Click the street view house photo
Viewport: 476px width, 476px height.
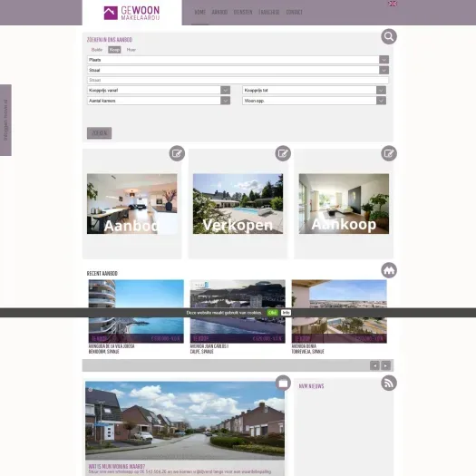point(185,421)
